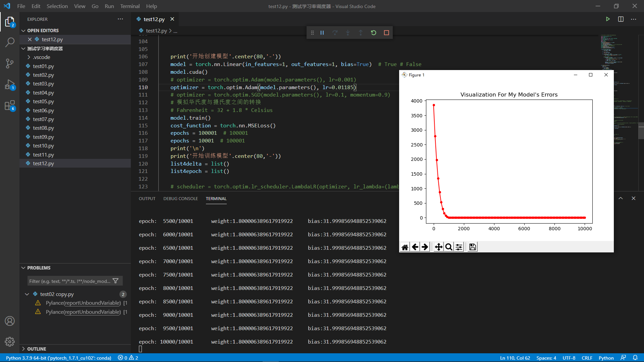Change indentation via Spaces: 4
Image resolution: width=644 pixels, height=362 pixels.
[x=546, y=358]
